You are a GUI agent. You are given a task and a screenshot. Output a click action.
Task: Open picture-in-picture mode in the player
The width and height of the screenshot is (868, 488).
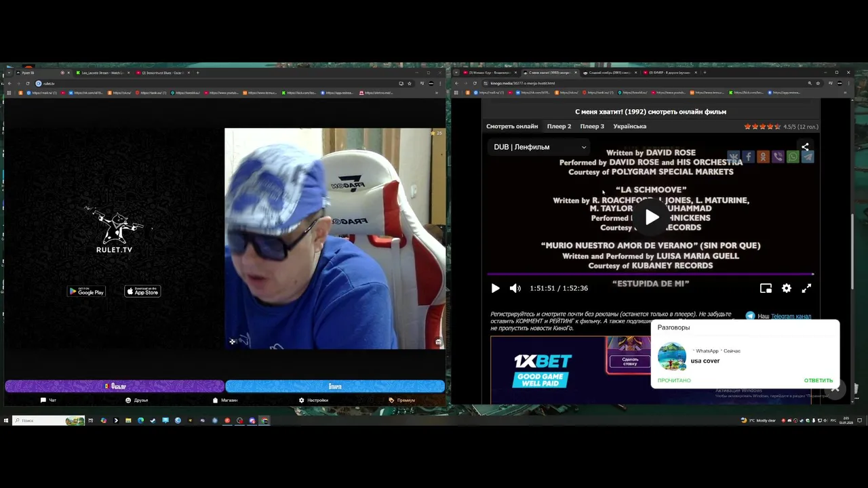coord(766,288)
